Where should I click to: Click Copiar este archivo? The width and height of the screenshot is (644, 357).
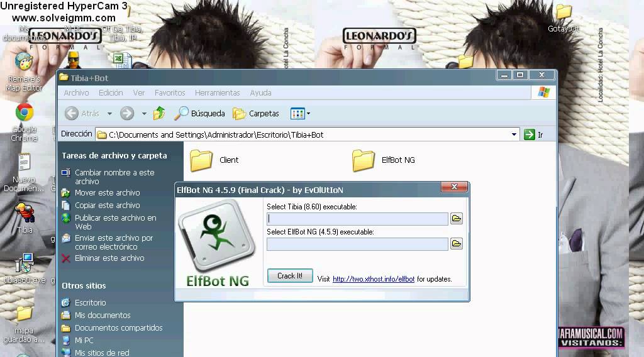[x=101, y=205]
